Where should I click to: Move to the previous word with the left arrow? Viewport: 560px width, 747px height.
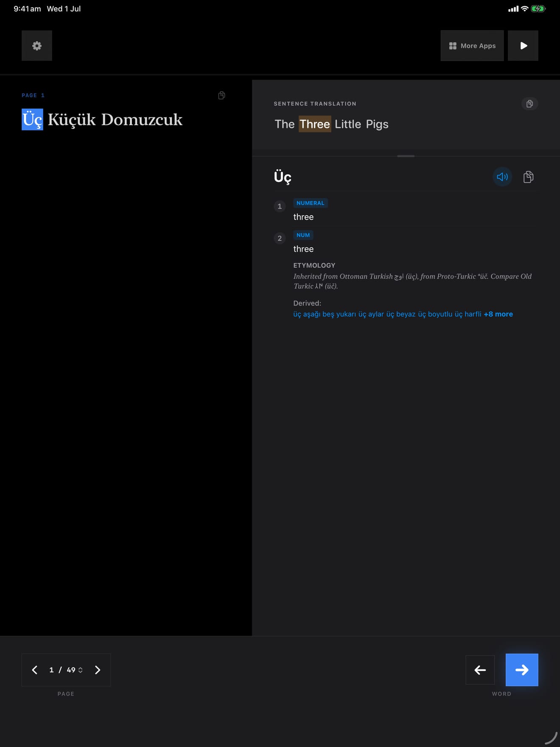(x=480, y=670)
